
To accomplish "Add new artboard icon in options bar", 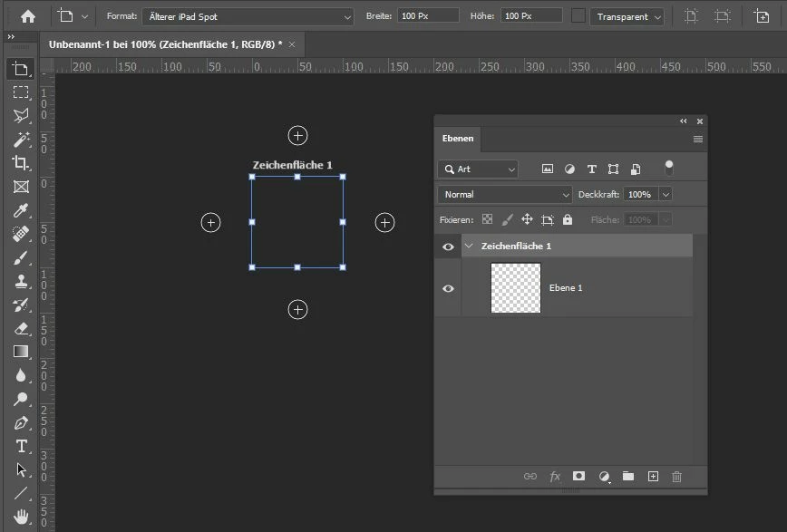I will coord(762,16).
